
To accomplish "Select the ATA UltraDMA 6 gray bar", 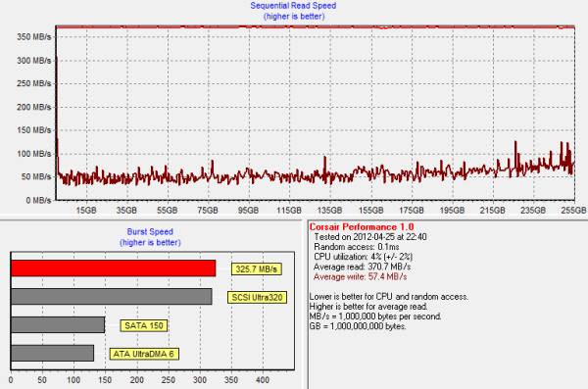I will click(x=53, y=353).
